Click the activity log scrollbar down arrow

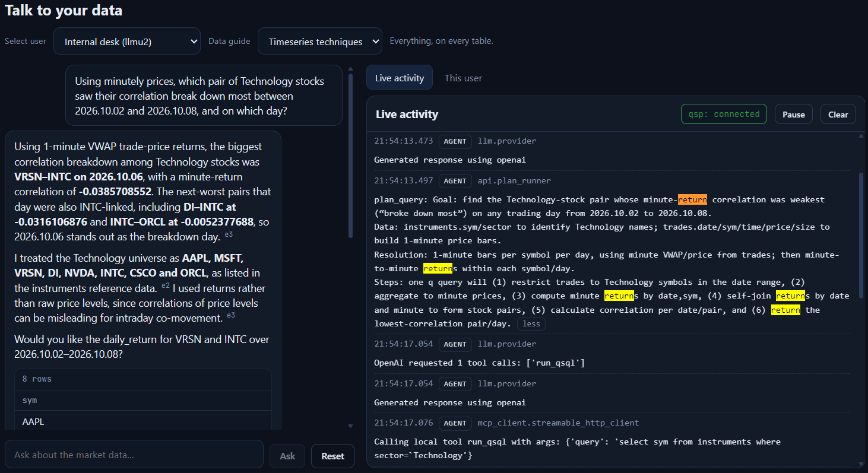tap(861, 464)
